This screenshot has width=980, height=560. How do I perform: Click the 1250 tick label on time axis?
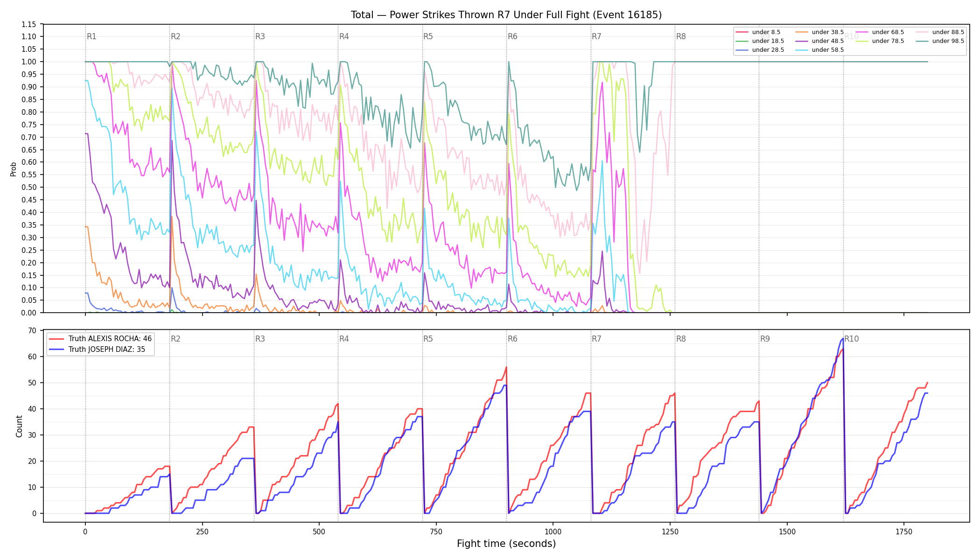(670, 532)
